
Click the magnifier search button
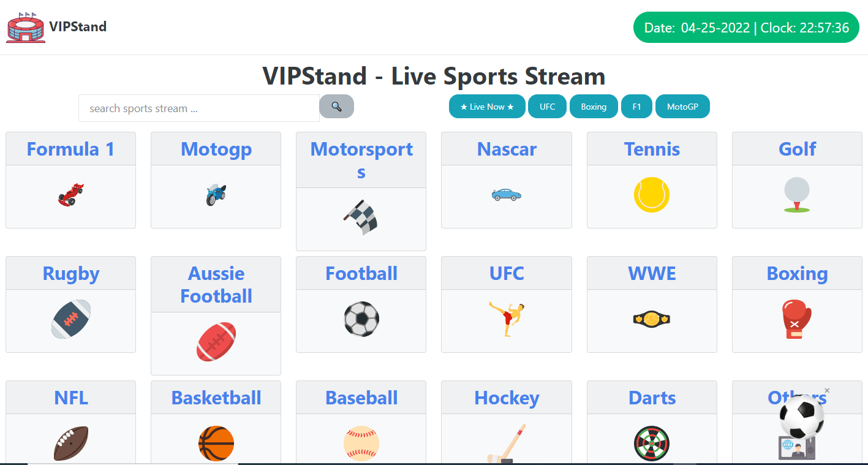336,107
